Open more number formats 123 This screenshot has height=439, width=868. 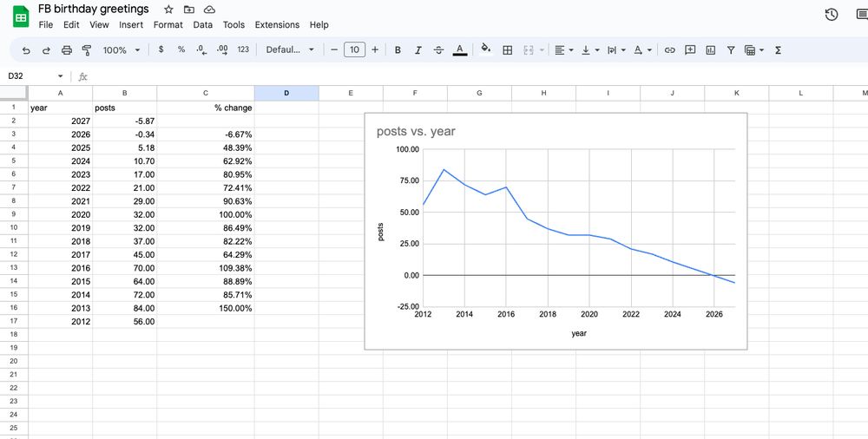pyautogui.click(x=243, y=49)
